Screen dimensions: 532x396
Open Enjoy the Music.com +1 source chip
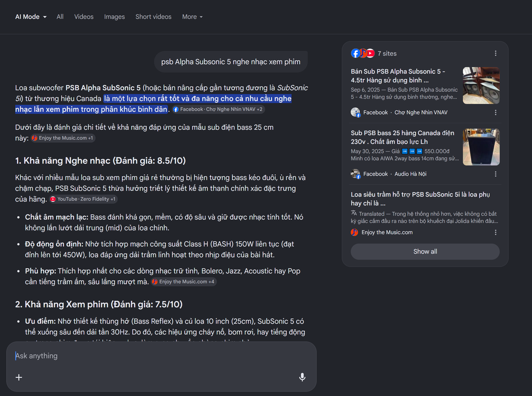(x=63, y=138)
